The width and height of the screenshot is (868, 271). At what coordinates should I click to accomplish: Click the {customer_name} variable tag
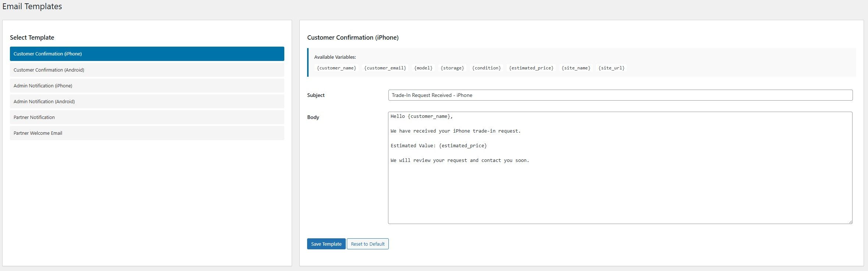point(336,68)
